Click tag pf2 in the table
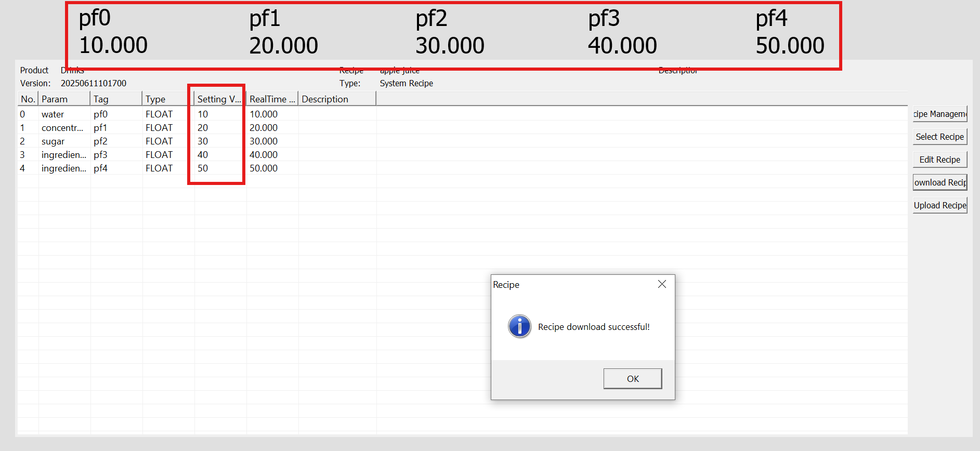Viewport: 980px width, 451px height. (100, 141)
